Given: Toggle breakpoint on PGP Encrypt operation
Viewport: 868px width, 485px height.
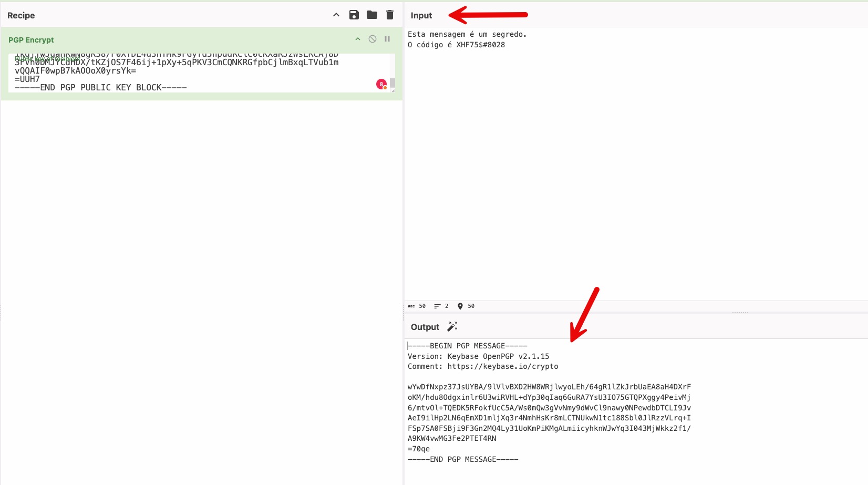Looking at the screenshot, I should [x=387, y=39].
